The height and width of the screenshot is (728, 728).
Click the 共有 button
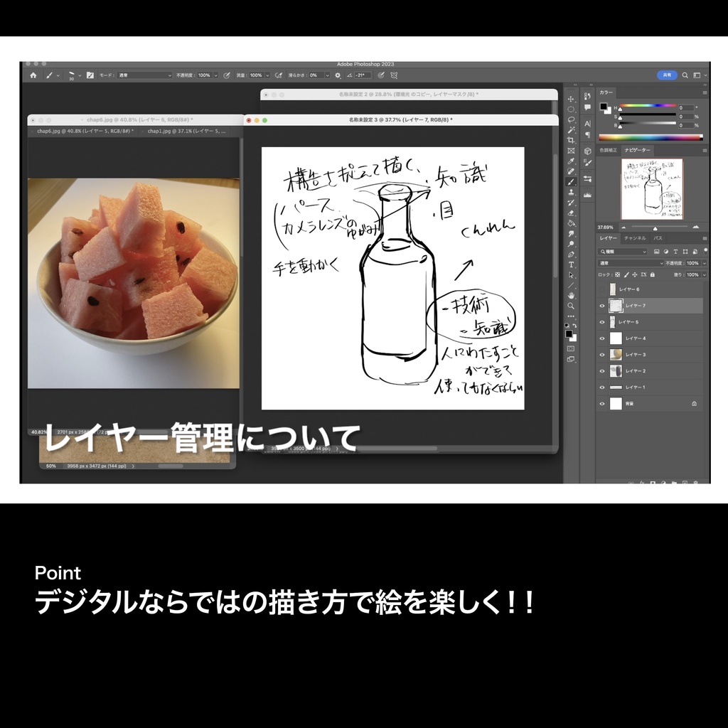pyautogui.click(x=667, y=75)
